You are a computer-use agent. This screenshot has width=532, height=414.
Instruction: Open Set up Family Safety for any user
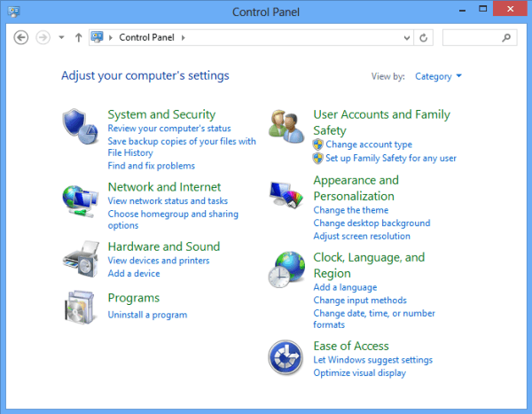[391, 158]
